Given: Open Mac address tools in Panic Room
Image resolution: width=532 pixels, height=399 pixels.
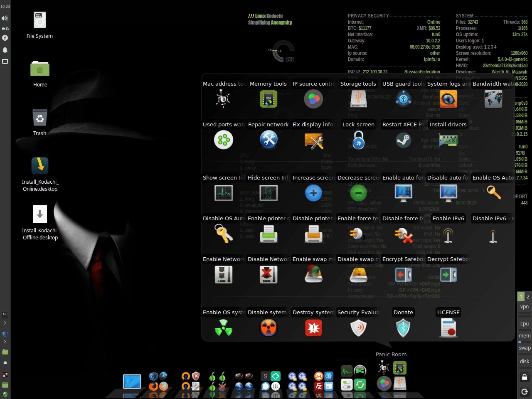Looking at the screenshot, I should [223, 99].
